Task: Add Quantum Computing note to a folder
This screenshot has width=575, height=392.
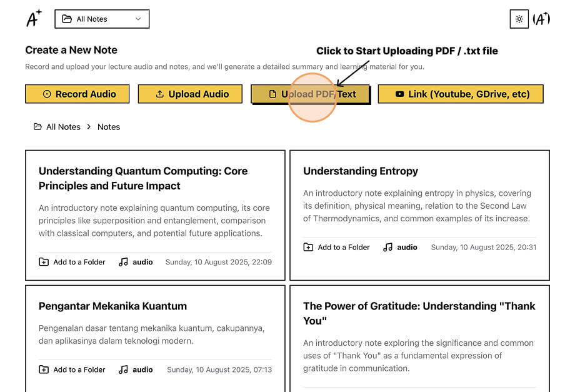Action: coord(72,262)
